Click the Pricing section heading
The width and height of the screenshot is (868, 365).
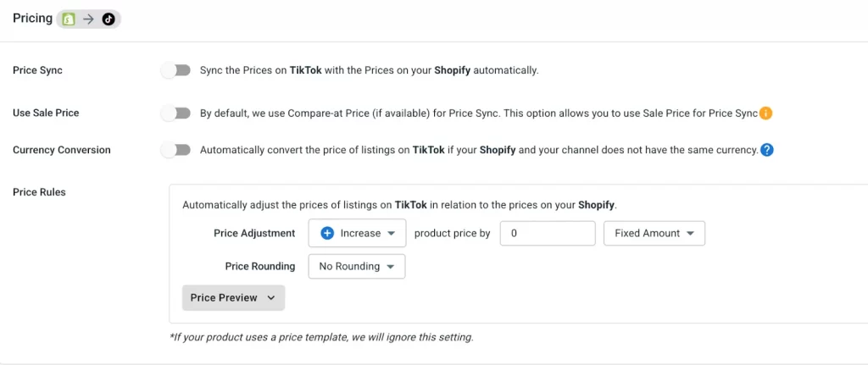click(32, 19)
